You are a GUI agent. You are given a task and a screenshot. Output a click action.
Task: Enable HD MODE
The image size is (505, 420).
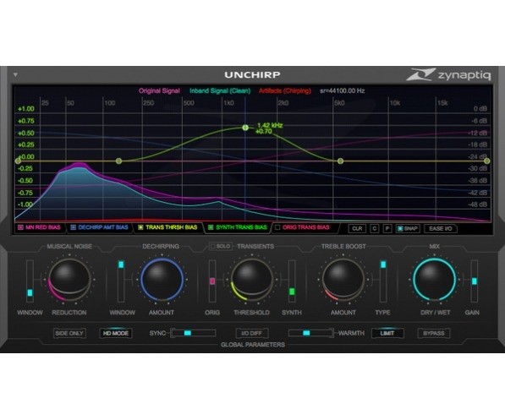click(x=116, y=333)
